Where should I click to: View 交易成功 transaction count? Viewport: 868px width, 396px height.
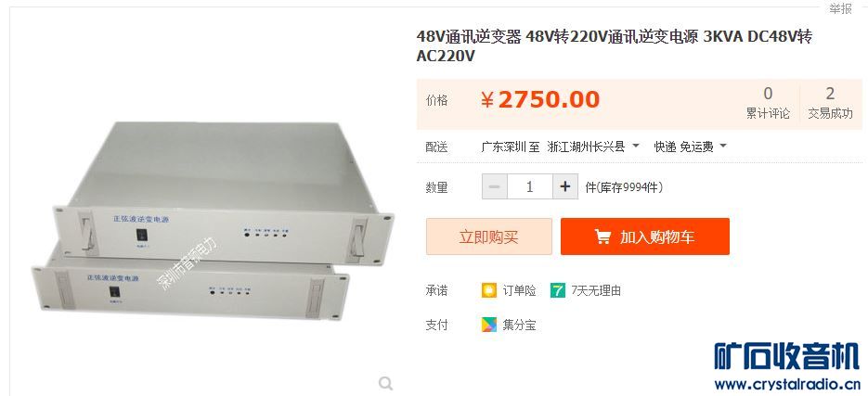830,103
